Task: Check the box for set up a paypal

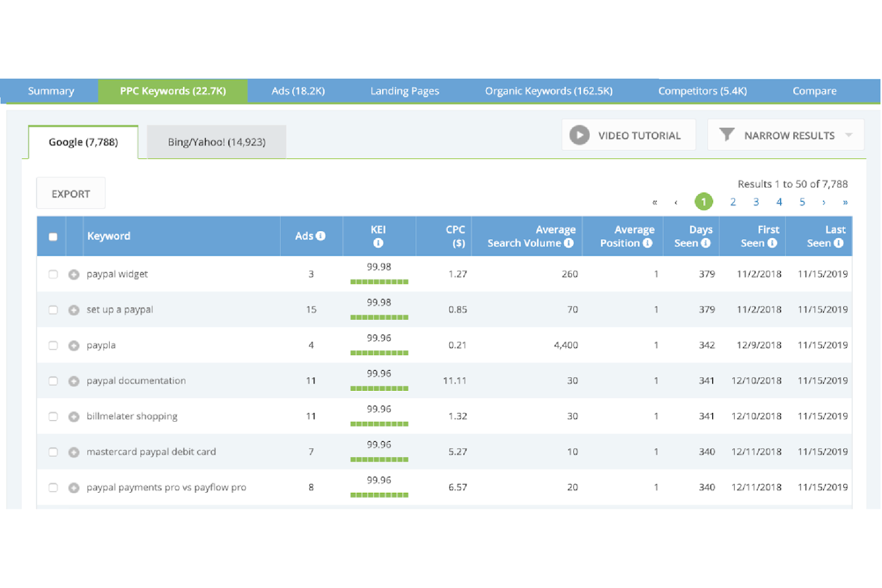Action: (x=53, y=310)
